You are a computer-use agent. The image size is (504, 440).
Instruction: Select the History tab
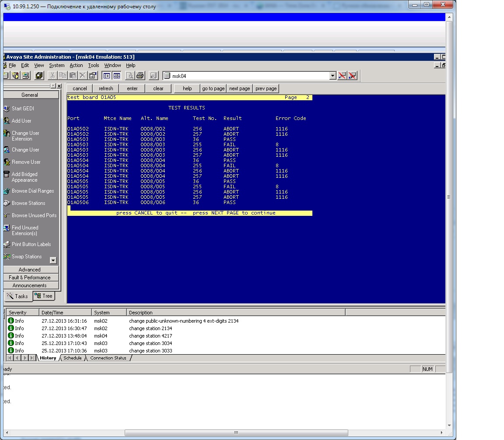pos(48,358)
